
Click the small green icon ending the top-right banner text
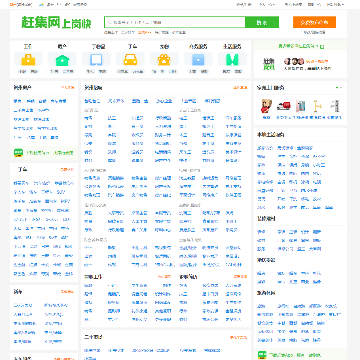point(322,47)
